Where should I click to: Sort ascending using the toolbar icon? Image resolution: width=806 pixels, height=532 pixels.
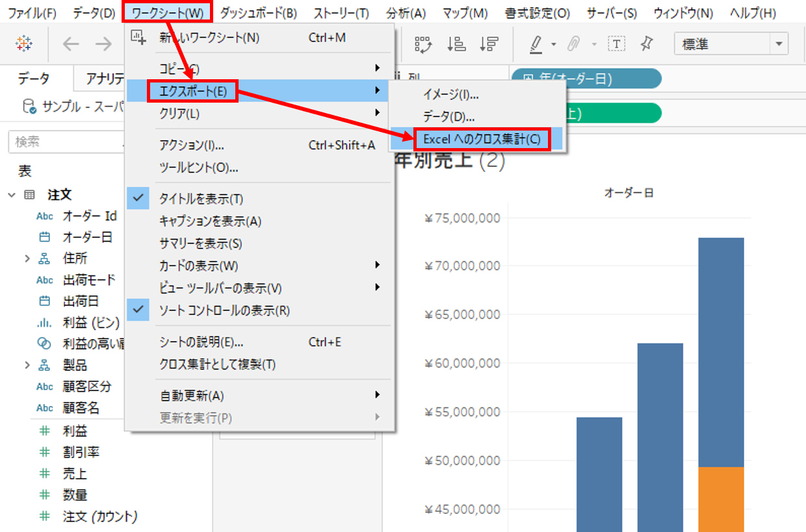pos(457,44)
